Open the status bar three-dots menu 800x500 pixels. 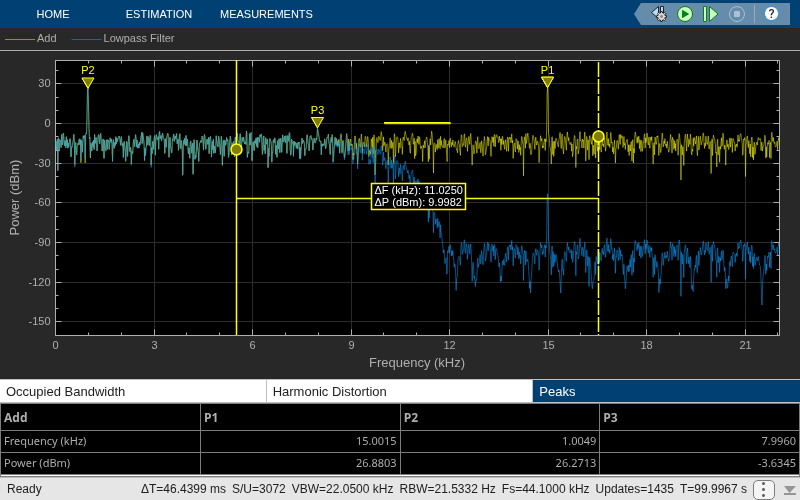763,489
